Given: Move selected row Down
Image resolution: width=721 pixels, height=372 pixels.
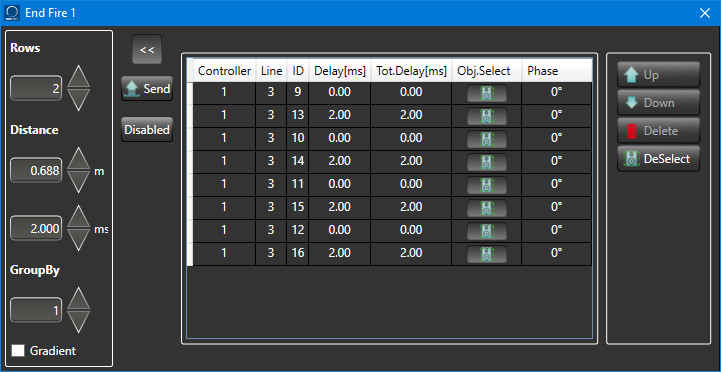Looking at the screenshot, I should tap(658, 103).
